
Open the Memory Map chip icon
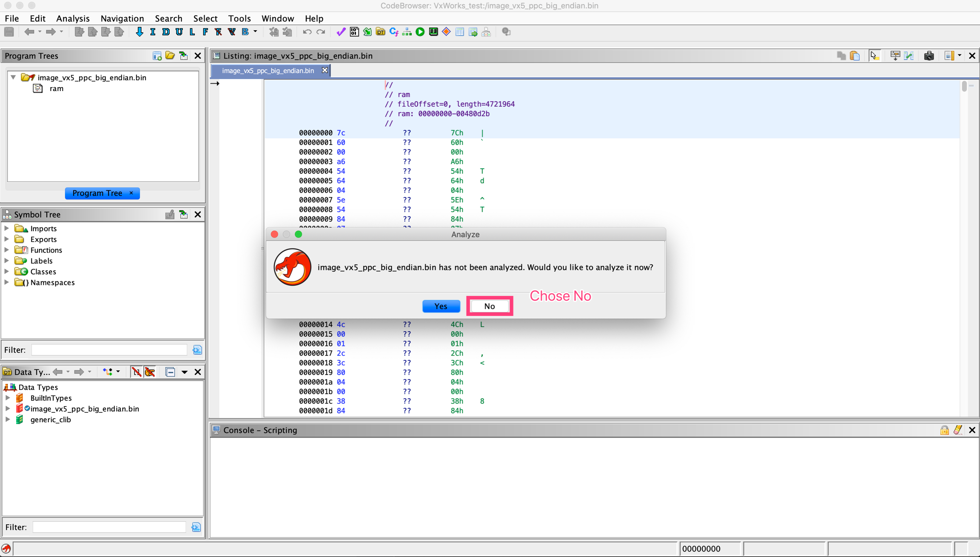coord(433,32)
